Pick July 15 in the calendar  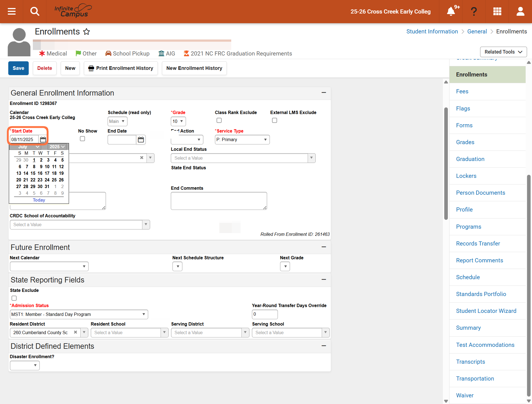point(33,173)
